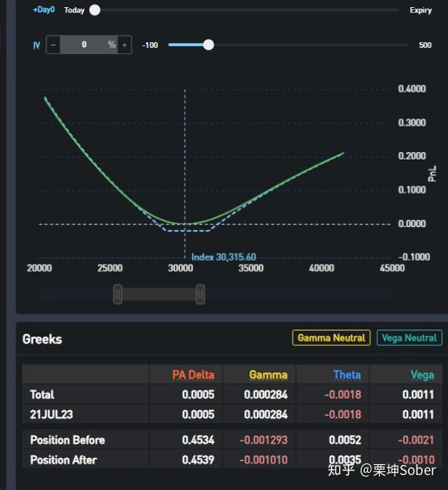This screenshot has width=448, height=490.
Task: Click Position Before Theta 0.0052
Action: 345,440
